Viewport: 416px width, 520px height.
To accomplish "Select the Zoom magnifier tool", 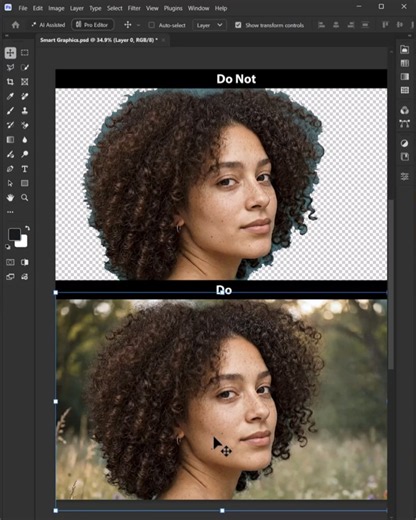I will pyautogui.click(x=25, y=198).
